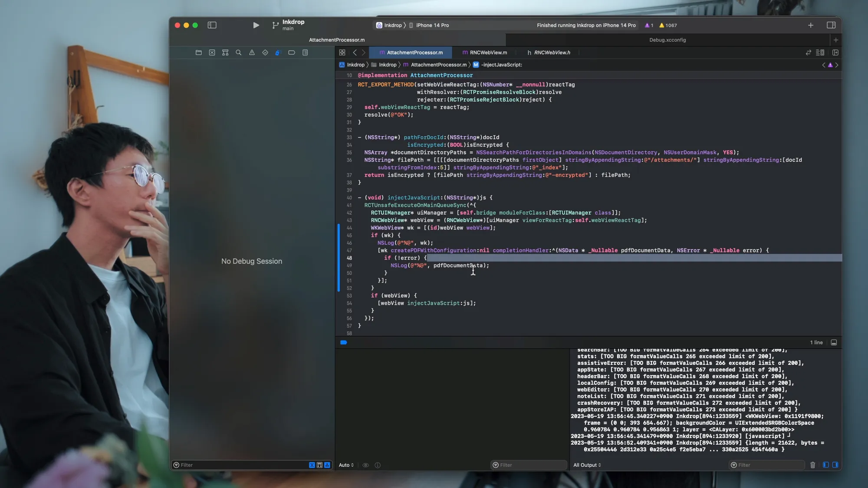This screenshot has width=868, height=488.
Task: Open the Breakpoint navigator icon
Action: tap(292, 52)
